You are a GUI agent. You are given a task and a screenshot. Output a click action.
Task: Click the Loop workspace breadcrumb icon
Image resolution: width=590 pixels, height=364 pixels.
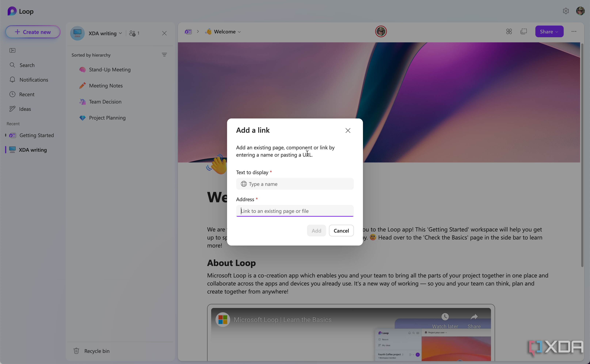tap(188, 32)
